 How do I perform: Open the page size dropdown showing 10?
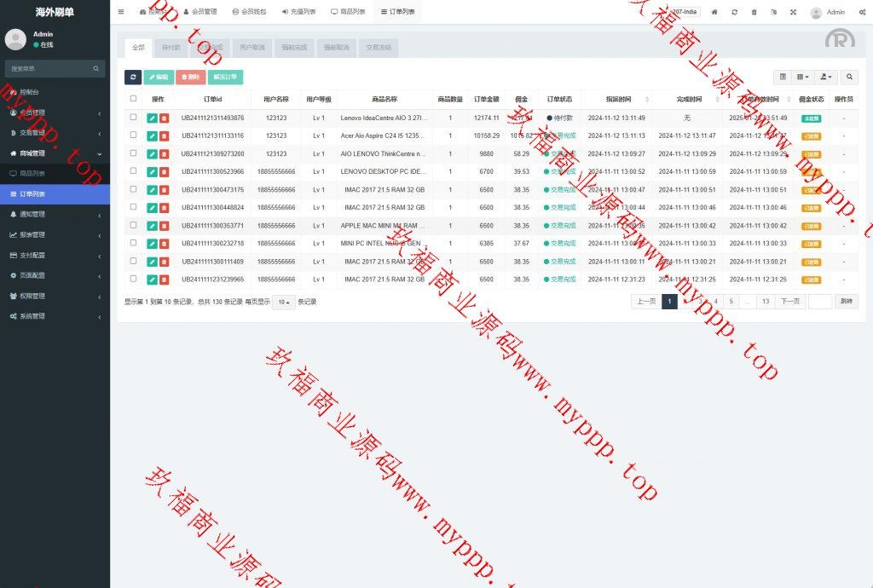[284, 302]
